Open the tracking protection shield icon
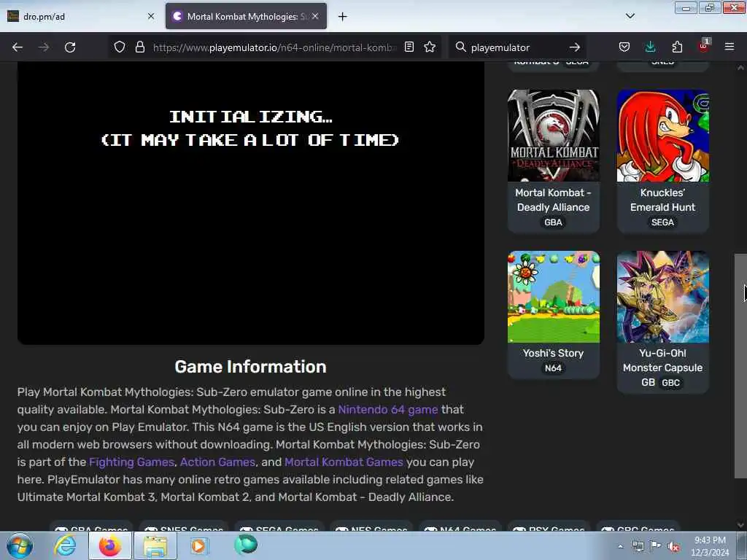Screen dimensions: 747x560 pos(120,47)
